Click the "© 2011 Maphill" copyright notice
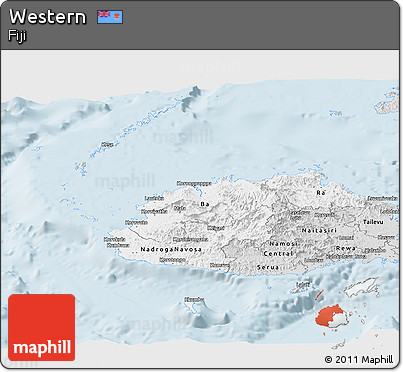Viewport: 403px width, 372px height. click(x=359, y=359)
